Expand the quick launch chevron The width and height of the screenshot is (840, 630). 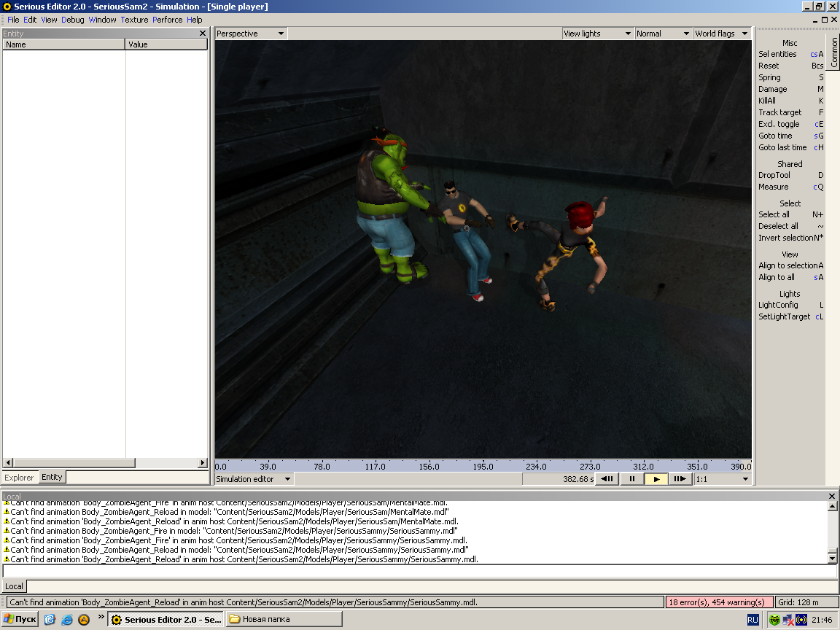101,617
